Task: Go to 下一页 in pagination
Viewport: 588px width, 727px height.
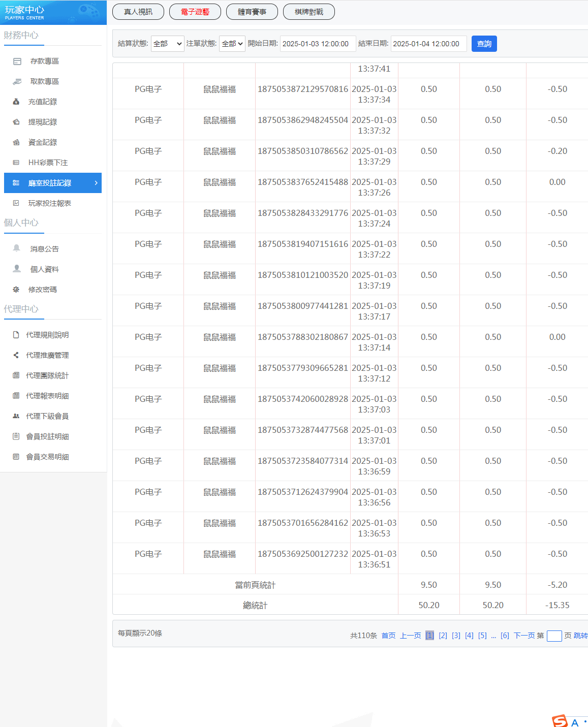Action: (x=524, y=636)
